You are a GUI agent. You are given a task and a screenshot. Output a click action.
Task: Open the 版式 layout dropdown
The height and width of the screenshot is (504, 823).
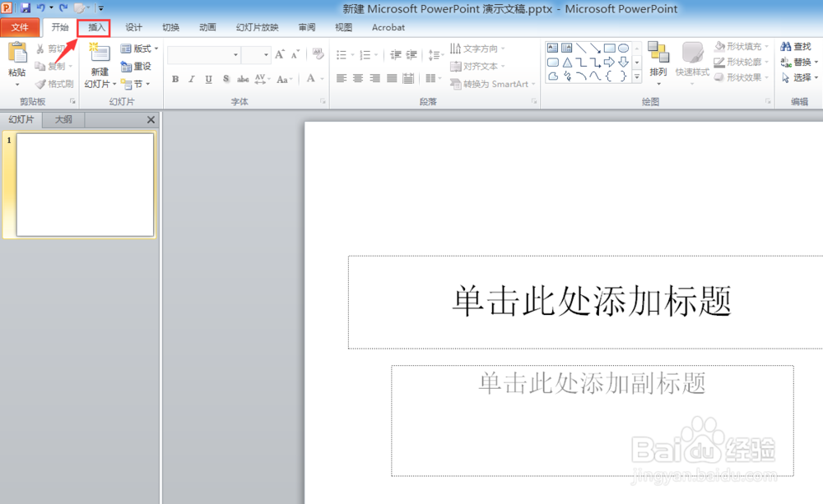coord(140,49)
